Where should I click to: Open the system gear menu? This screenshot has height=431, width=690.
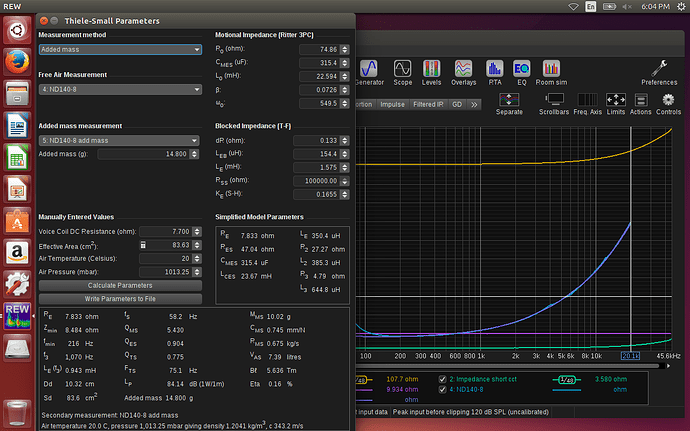click(681, 7)
